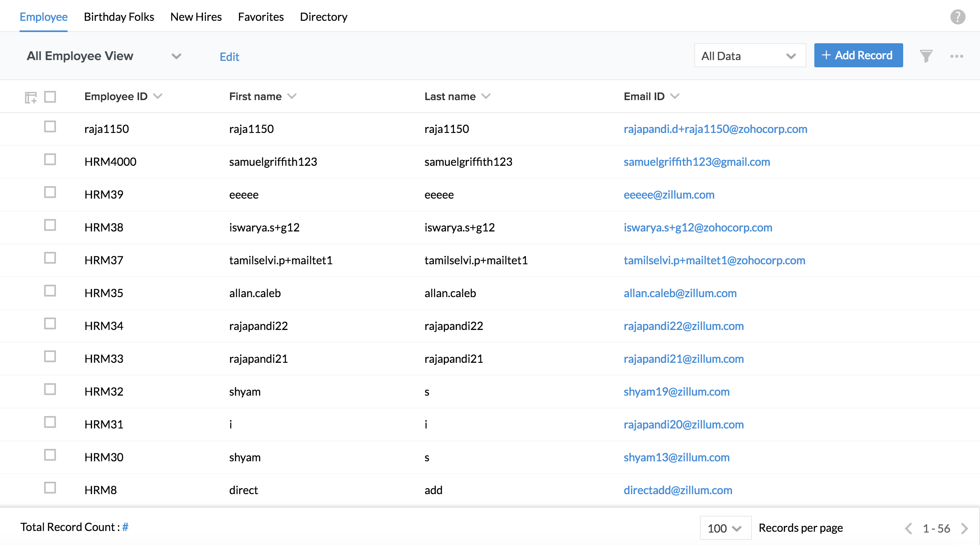980x545 pixels.
Task: Change the 100 records per page dropdown
Action: [x=725, y=528]
